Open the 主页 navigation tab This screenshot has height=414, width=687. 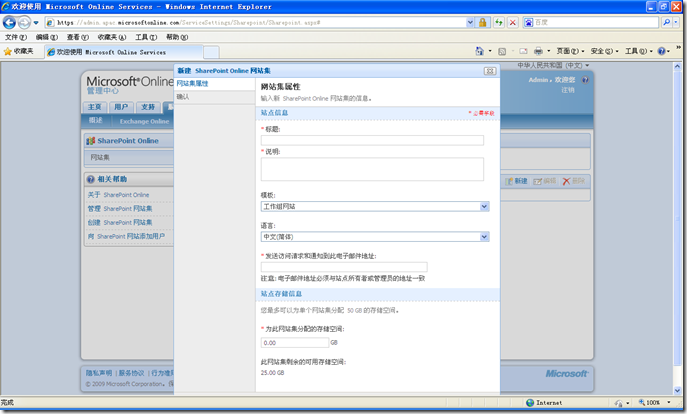coord(94,107)
